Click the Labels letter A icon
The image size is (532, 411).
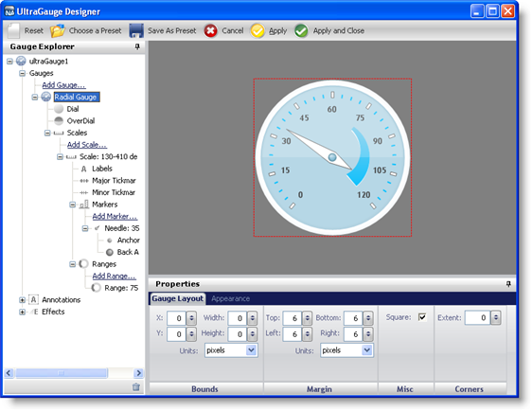coord(84,169)
